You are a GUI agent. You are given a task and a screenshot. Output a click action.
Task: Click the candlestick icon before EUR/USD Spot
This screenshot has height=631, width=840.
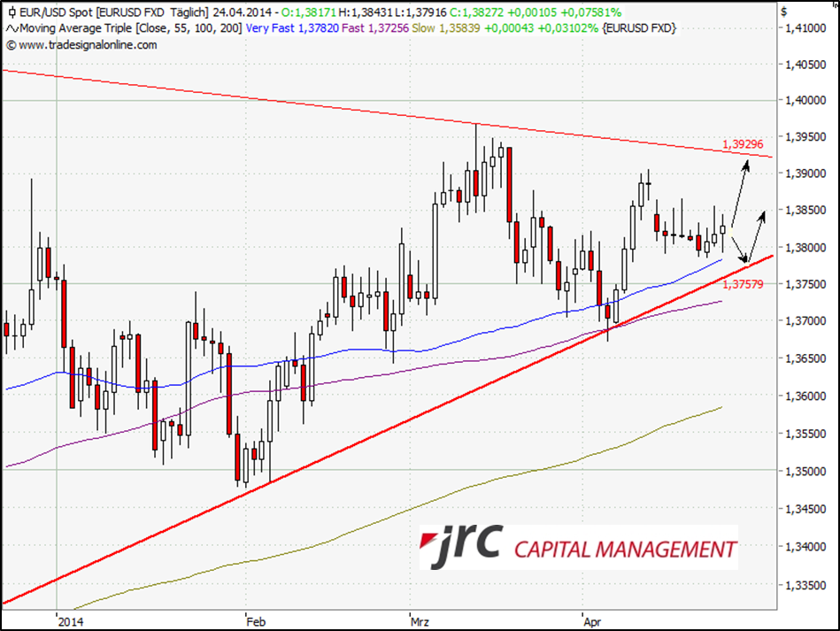tap(10, 13)
